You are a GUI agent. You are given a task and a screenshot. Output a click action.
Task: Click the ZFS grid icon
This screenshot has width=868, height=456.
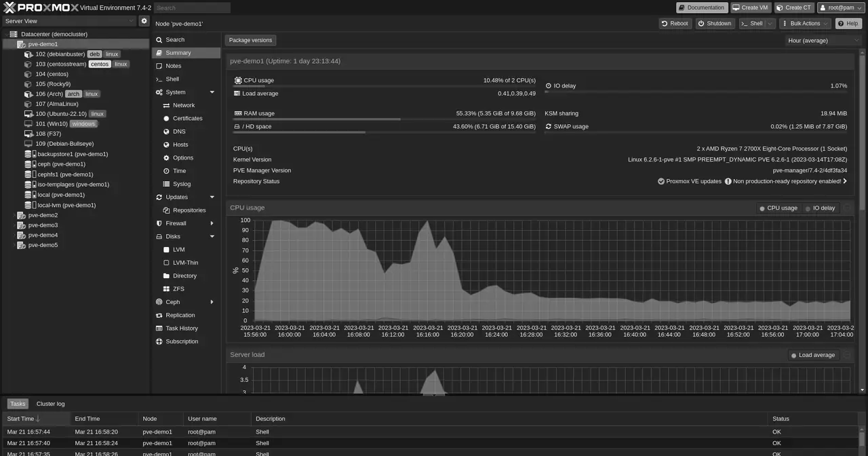coord(167,289)
